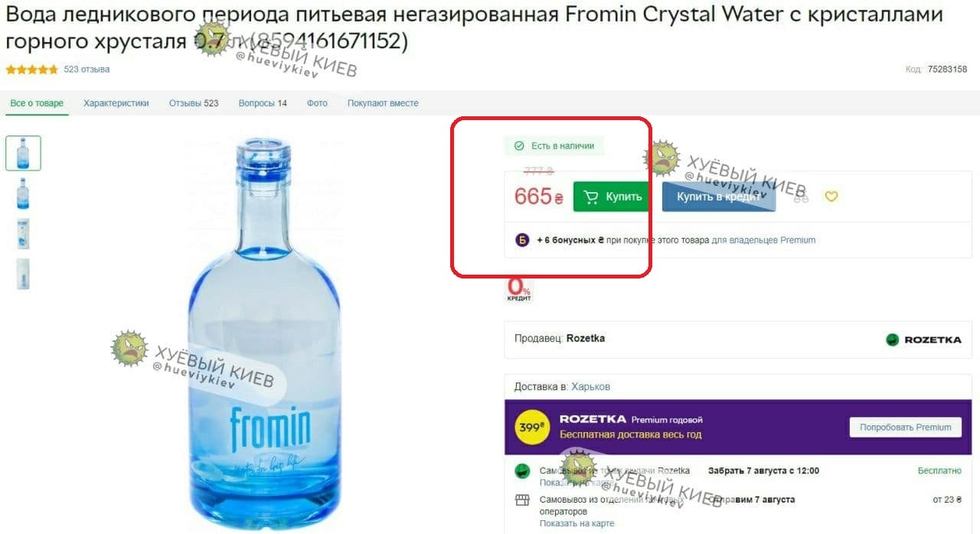
Task: Open the Характеристики tab
Action: [116, 103]
